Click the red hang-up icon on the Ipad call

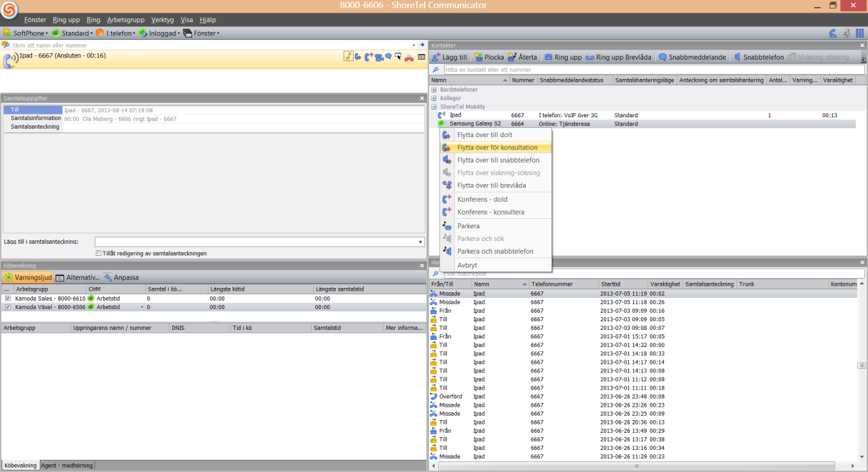[x=409, y=58]
